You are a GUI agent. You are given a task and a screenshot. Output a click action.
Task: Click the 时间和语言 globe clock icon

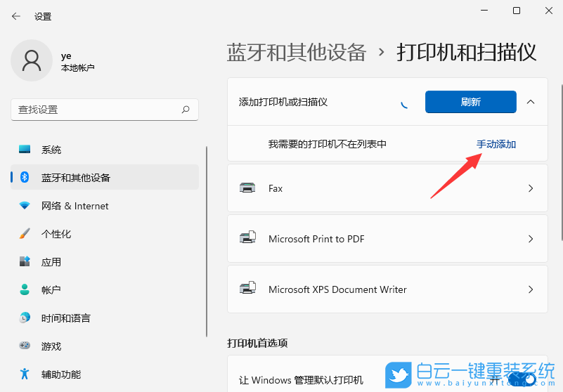(25, 318)
